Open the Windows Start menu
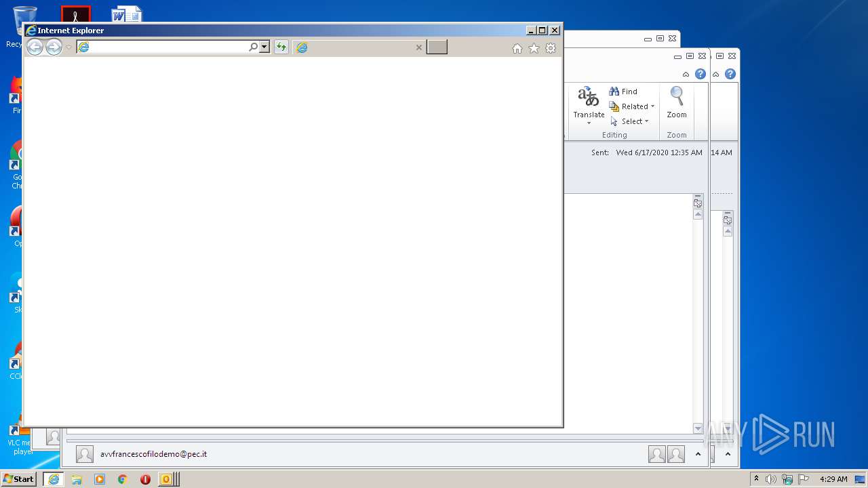868x488 pixels. click(18, 479)
